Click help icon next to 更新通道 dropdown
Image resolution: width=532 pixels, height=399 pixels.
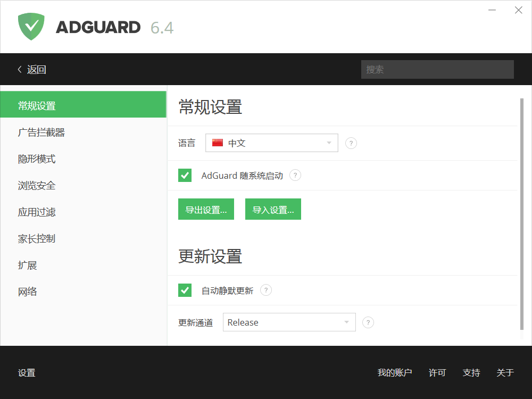point(368,322)
